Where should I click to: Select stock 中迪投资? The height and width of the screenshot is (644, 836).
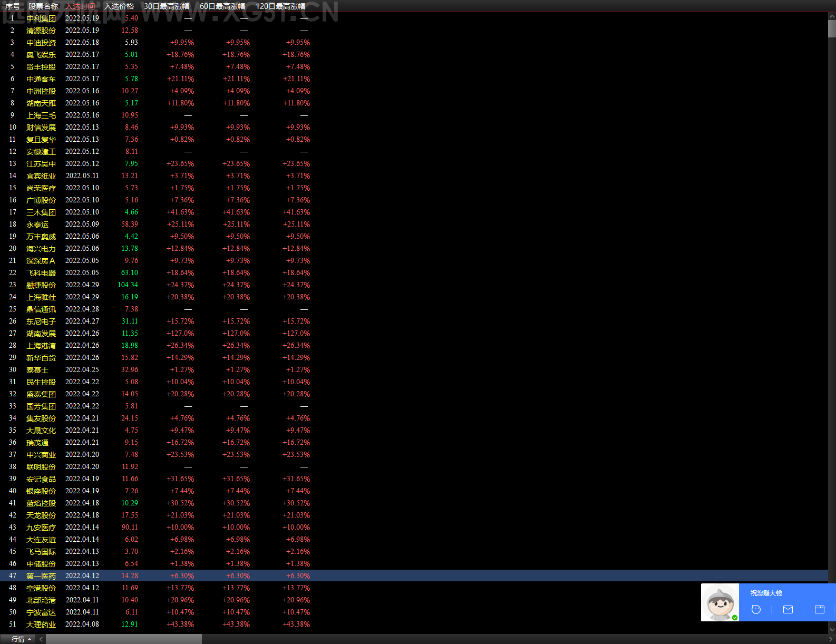click(41, 43)
